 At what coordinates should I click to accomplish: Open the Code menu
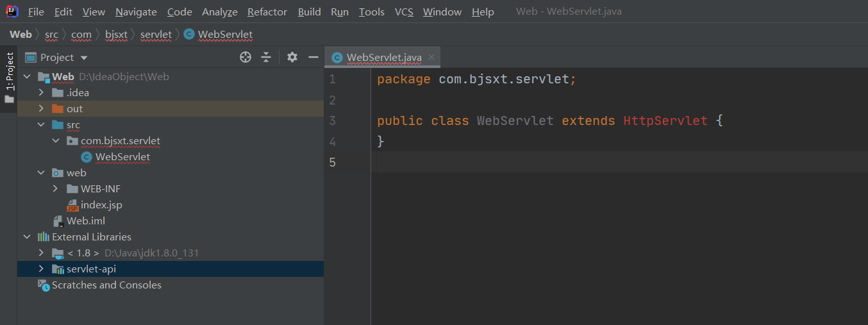pyautogui.click(x=179, y=12)
